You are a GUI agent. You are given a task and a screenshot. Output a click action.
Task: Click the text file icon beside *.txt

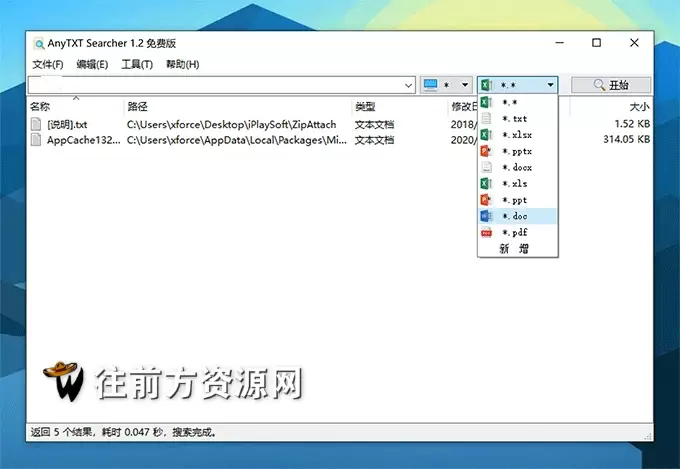(x=486, y=118)
